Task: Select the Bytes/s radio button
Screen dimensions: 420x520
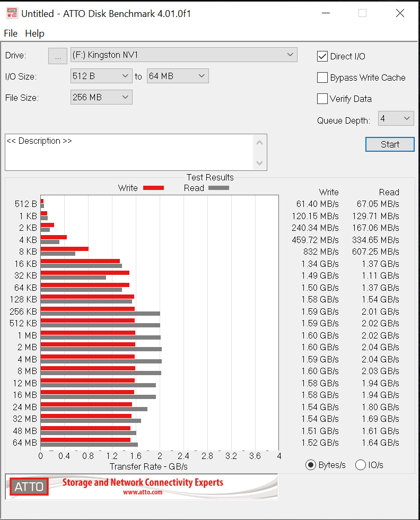Action: pyautogui.click(x=311, y=465)
